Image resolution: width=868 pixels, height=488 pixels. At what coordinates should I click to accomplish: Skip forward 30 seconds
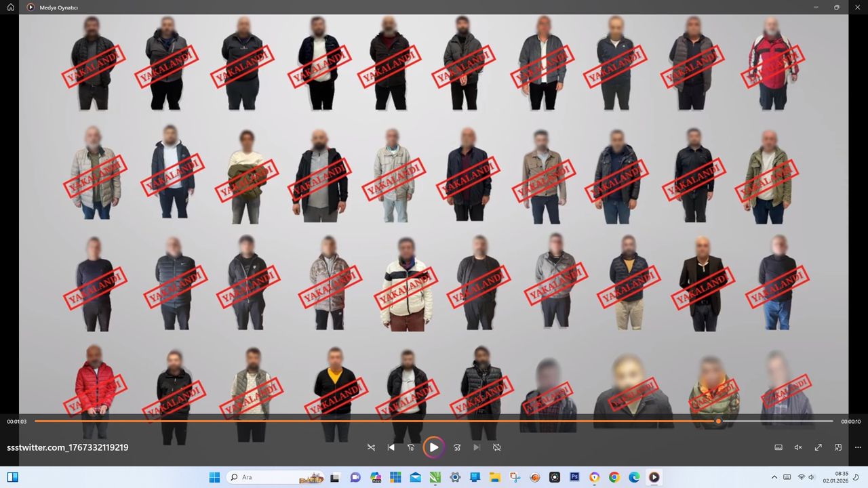tap(456, 447)
